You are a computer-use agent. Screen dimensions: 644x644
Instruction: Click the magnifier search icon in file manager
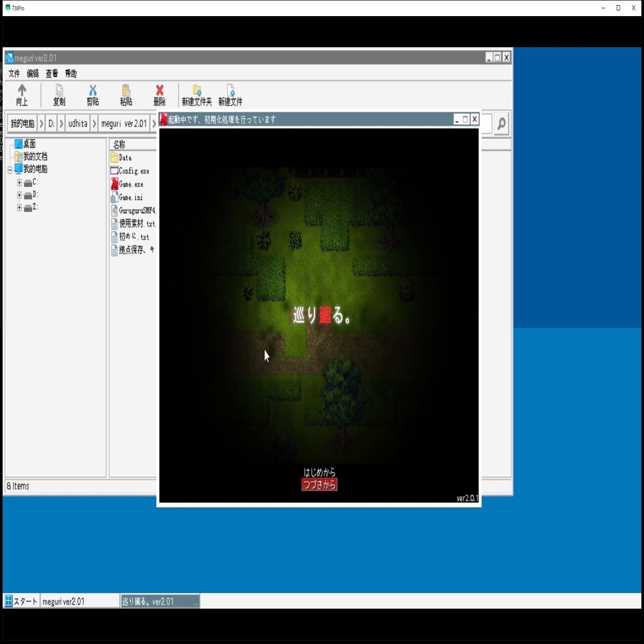tap(501, 124)
